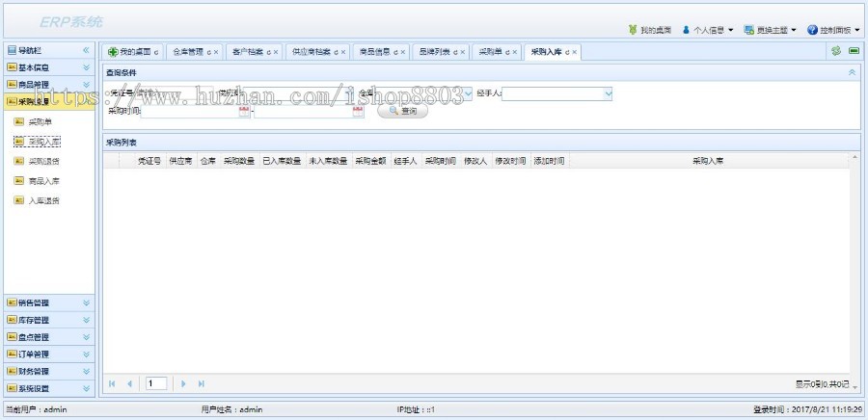Switch to the 客户档案 tab
The height and width of the screenshot is (420, 868).
(x=254, y=52)
